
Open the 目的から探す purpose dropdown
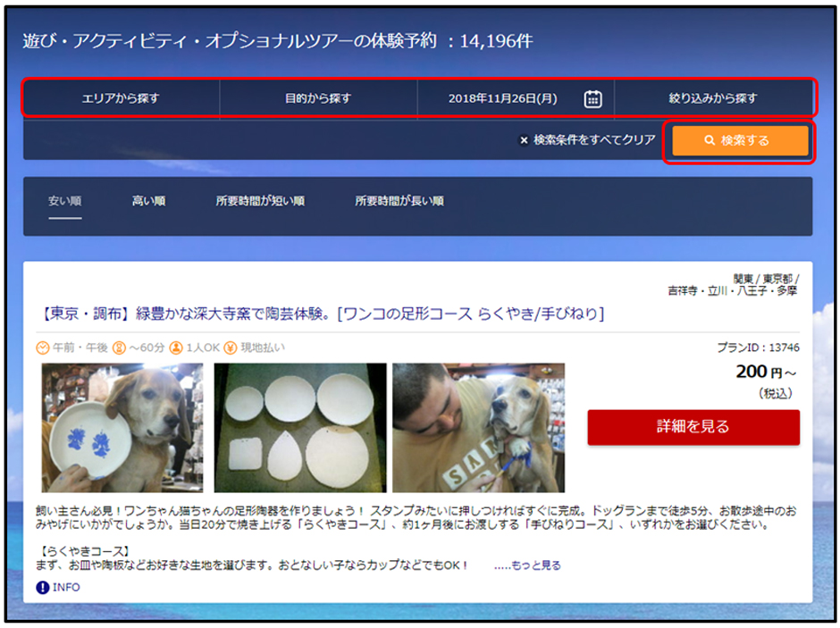(318, 99)
